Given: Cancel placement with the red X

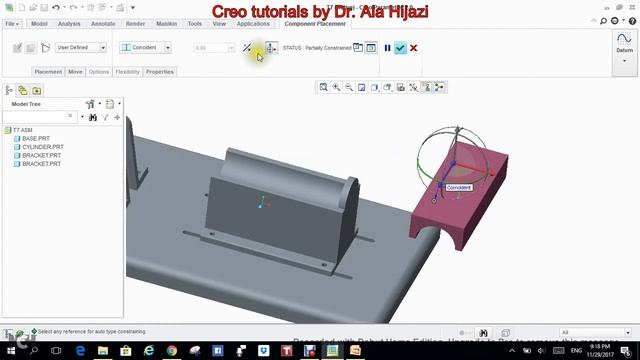Looking at the screenshot, I should coord(413,48).
